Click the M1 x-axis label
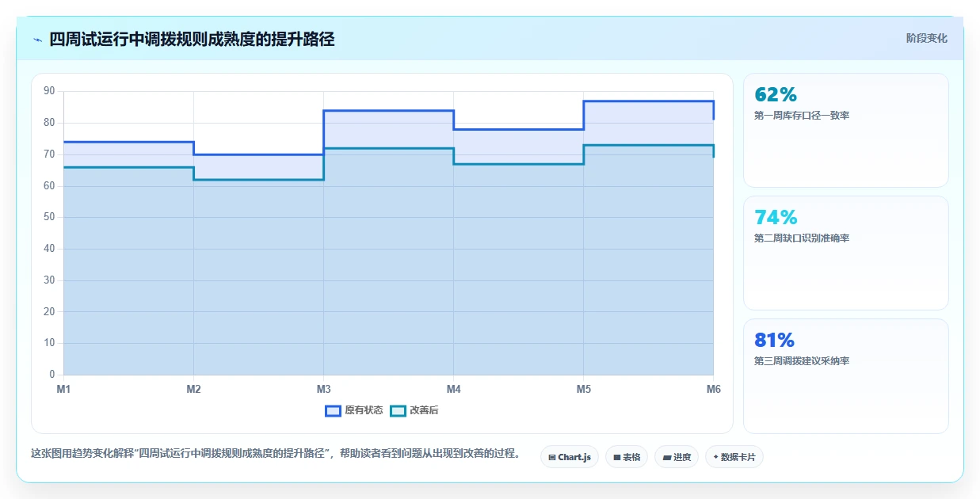This screenshot has width=980, height=499. point(63,389)
